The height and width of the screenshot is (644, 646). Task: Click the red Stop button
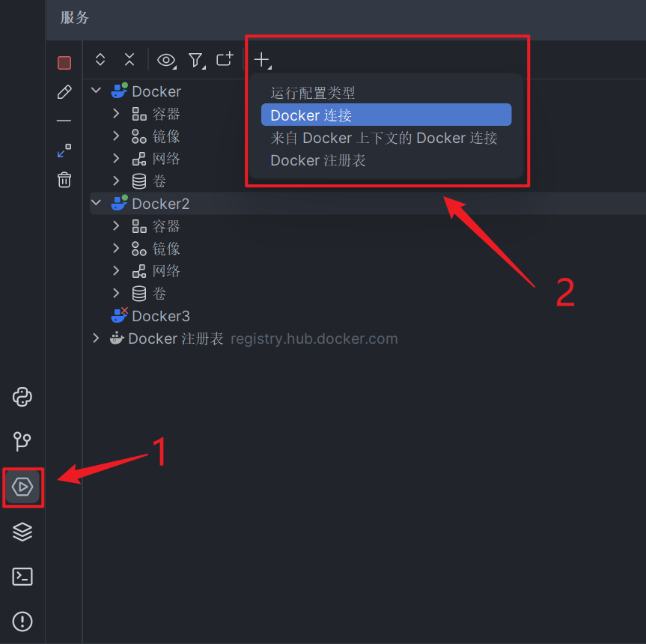click(64, 63)
